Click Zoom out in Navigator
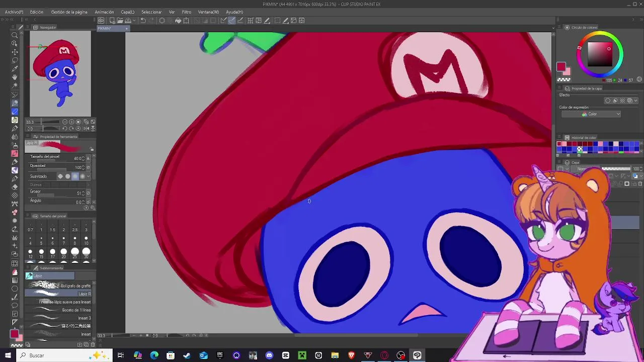Screen dimensions: 644x362 [65, 122]
